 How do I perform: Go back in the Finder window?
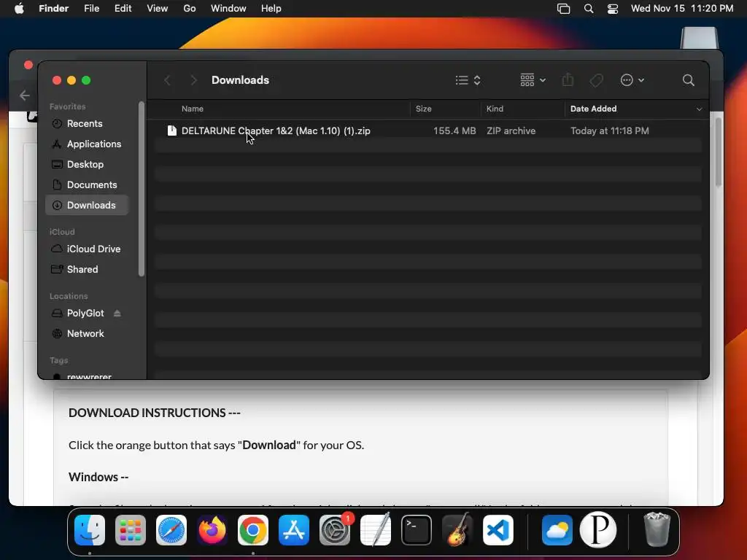pyautogui.click(x=167, y=80)
